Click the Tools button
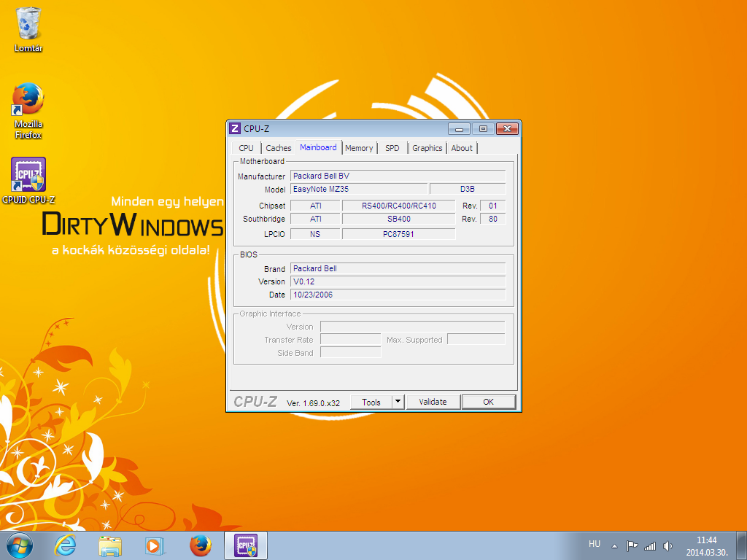Viewport: 747px width, 560px height. coord(371,402)
